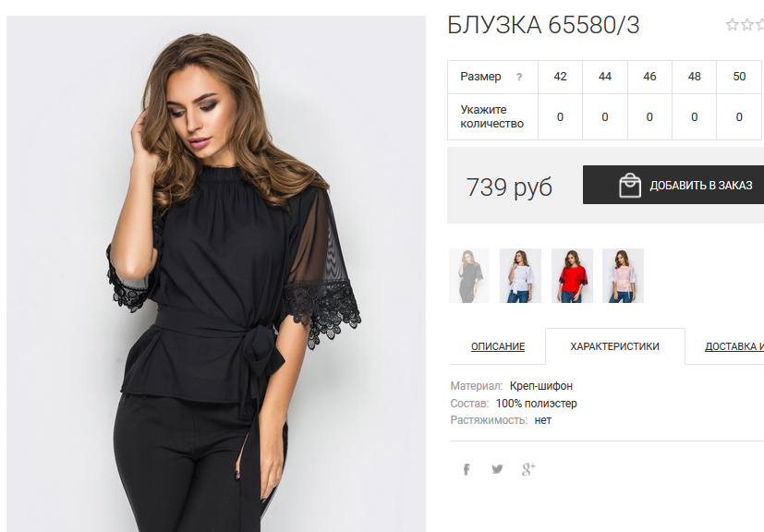Switch to the ХАРАКТЕРИСТИКИ tab

tap(615, 346)
